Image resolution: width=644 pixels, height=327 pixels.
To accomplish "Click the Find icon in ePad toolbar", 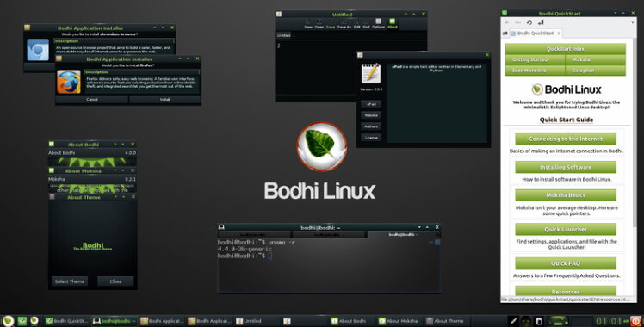I will (x=366, y=23).
